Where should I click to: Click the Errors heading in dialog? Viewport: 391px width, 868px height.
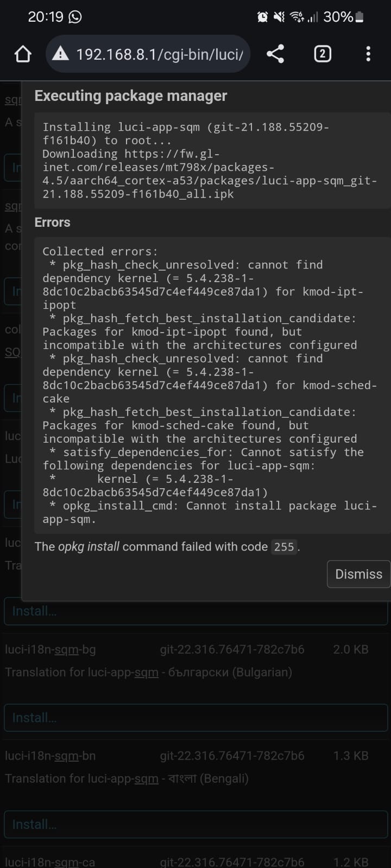click(x=52, y=222)
